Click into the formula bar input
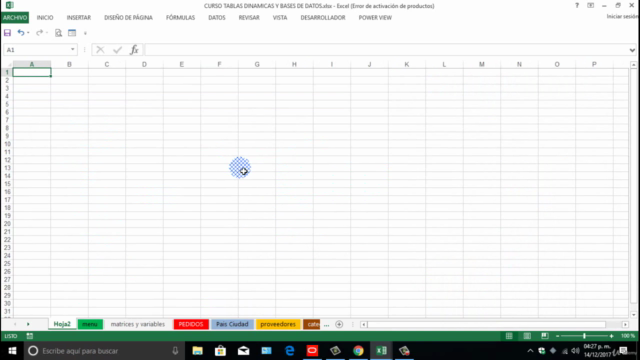Image resolution: width=640 pixels, height=360 pixels. point(386,50)
